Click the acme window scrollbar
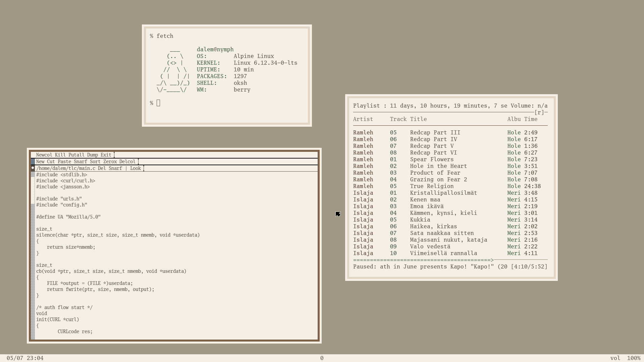This screenshot has width=644, height=362. [x=33, y=255]
